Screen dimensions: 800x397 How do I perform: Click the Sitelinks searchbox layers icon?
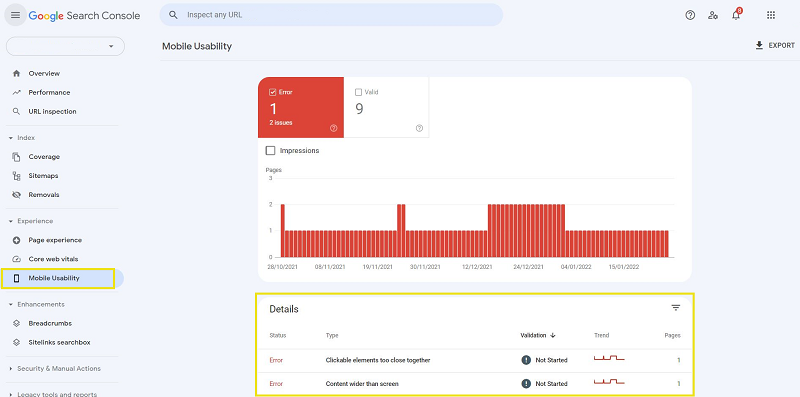16,342
